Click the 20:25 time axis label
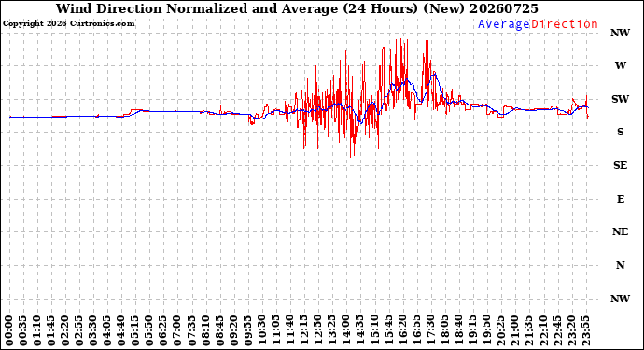 (500, 330)
